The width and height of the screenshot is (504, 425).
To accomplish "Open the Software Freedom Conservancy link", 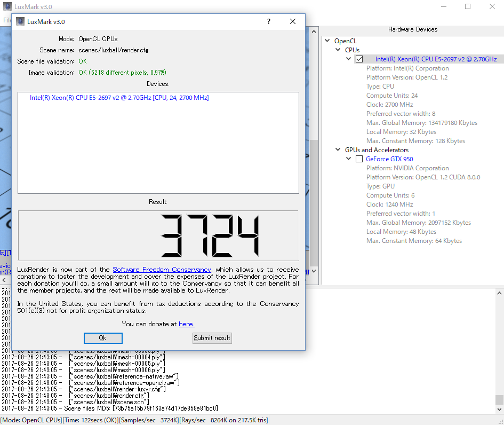I will 162,270.
